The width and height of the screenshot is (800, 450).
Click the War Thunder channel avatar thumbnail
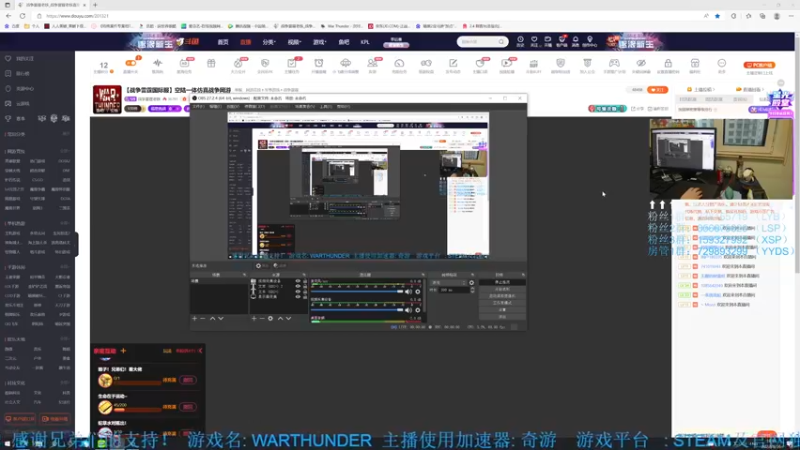pos(107,99)
